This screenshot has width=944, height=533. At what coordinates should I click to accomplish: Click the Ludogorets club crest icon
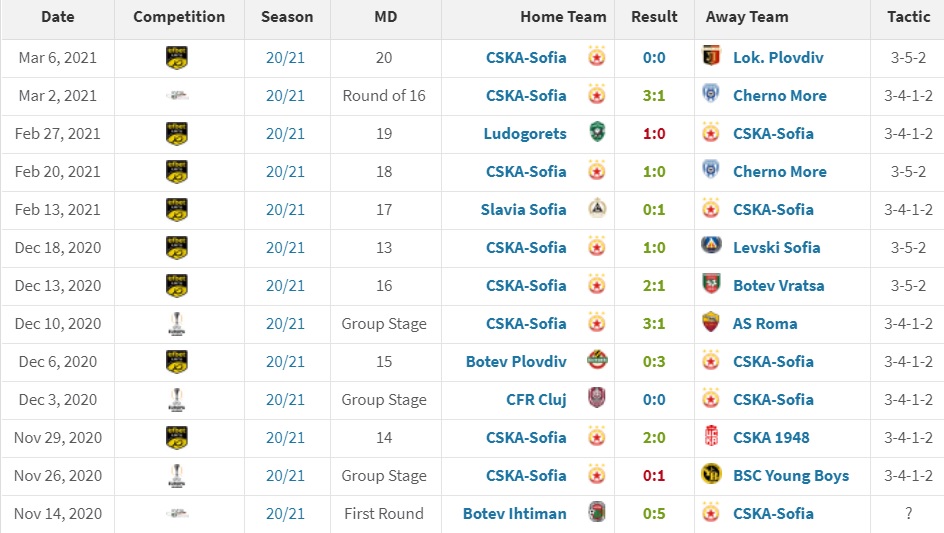click(x=596, y=133)
